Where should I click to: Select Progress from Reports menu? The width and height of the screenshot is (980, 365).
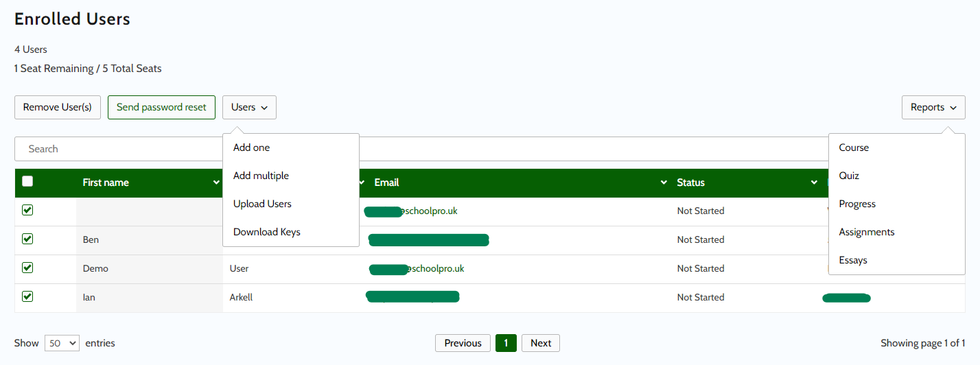point(857,204)
